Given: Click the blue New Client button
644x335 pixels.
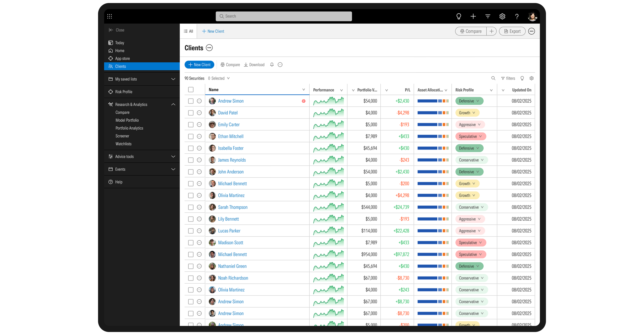Looking at the screenshot, I should coord(199,65).
